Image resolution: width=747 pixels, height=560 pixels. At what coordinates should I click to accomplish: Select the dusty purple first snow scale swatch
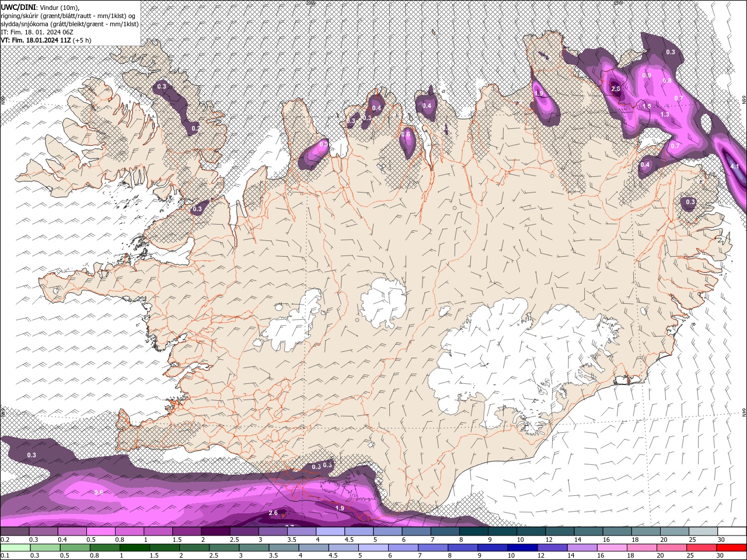pyautogui.click(x=15, y=531)
